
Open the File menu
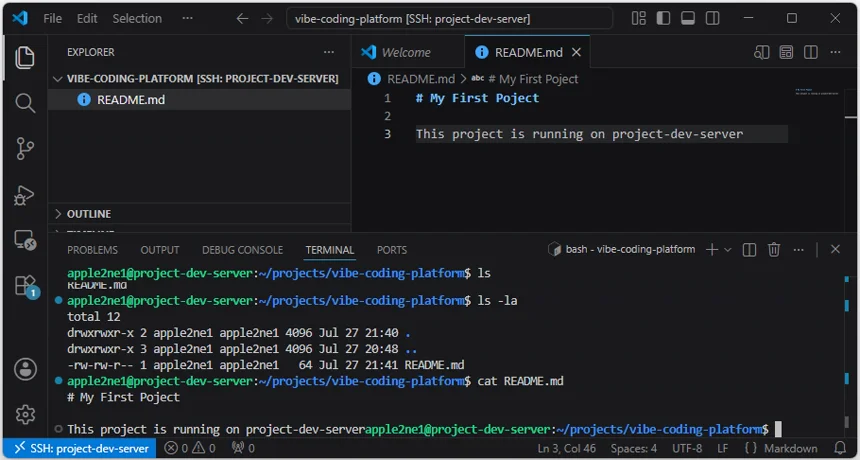[52, 18]
